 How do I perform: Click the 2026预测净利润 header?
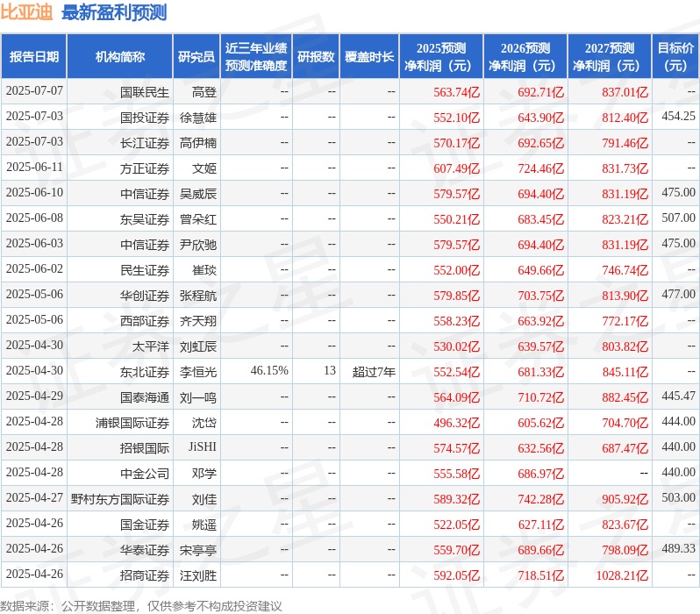(525, 57)
